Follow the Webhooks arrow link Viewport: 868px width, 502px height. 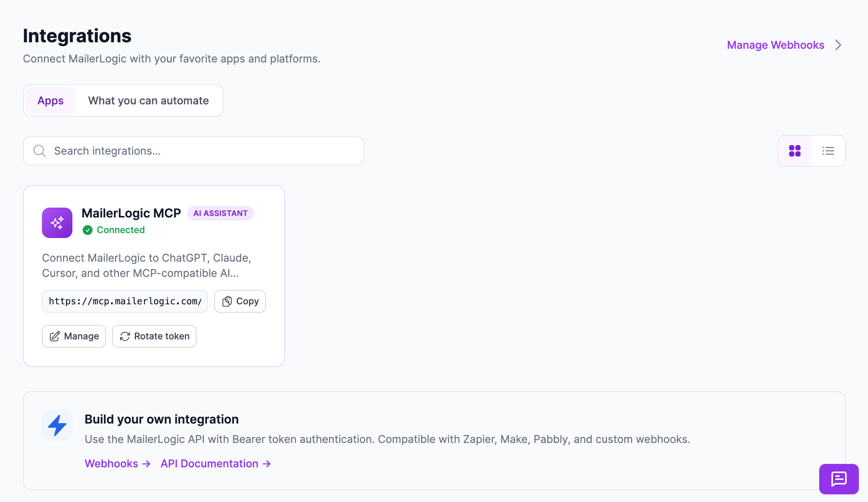tap(118, 464)
